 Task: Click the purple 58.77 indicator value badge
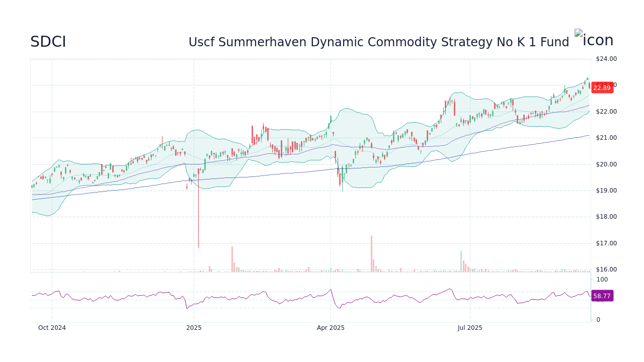(x=602, y=296)
